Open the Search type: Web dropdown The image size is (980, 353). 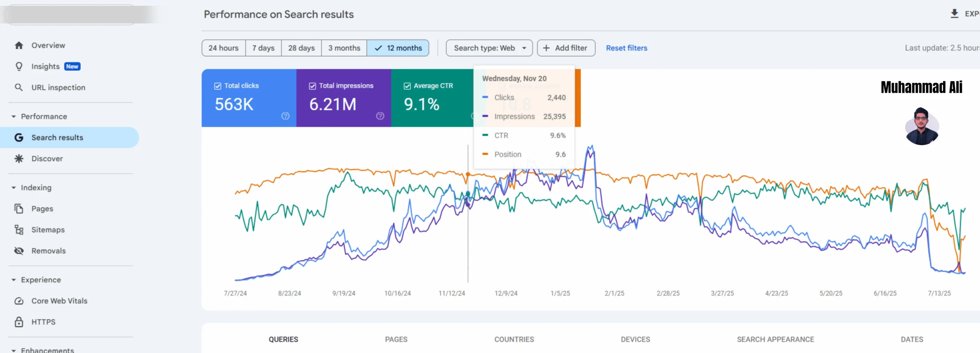pos(489,48)
